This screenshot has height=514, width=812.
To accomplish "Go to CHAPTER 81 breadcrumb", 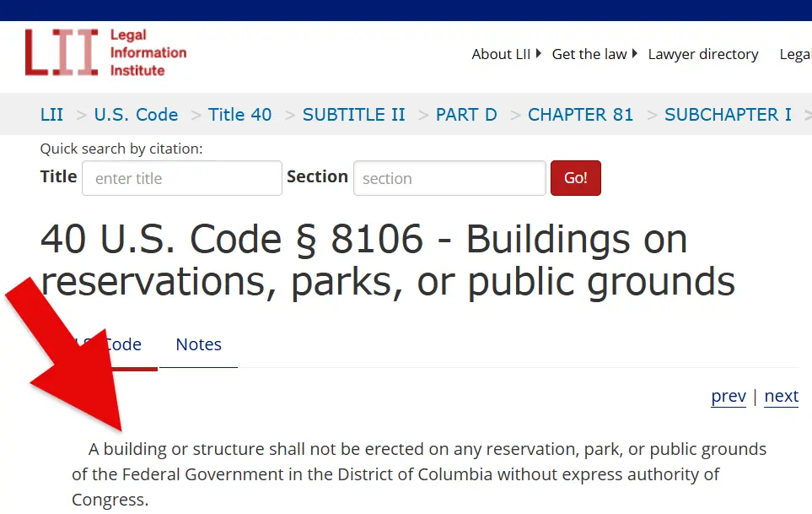I will pyautogui.click(x=580, y=115).
